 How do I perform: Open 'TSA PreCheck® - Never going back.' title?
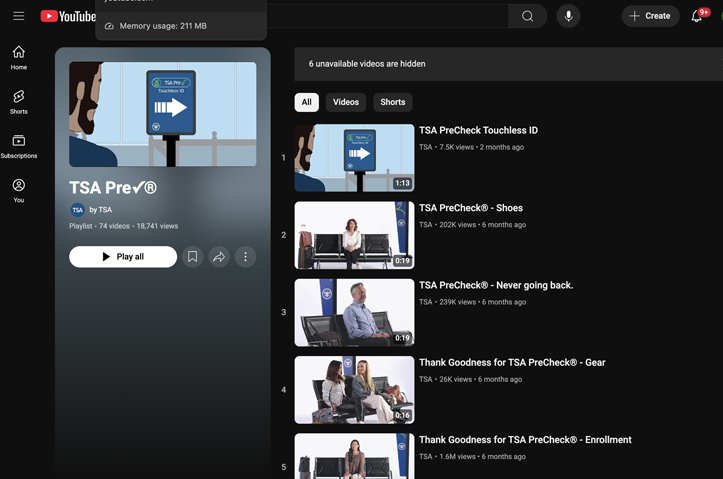[496, 285]
